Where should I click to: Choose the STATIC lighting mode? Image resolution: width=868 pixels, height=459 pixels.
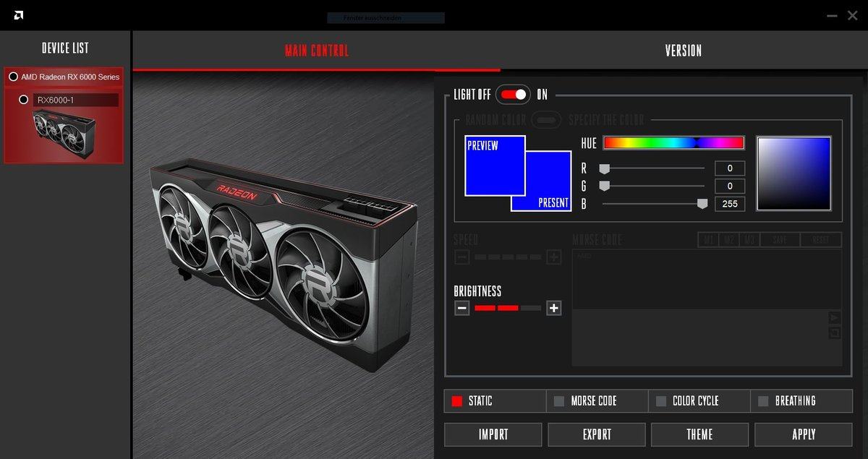495,401
